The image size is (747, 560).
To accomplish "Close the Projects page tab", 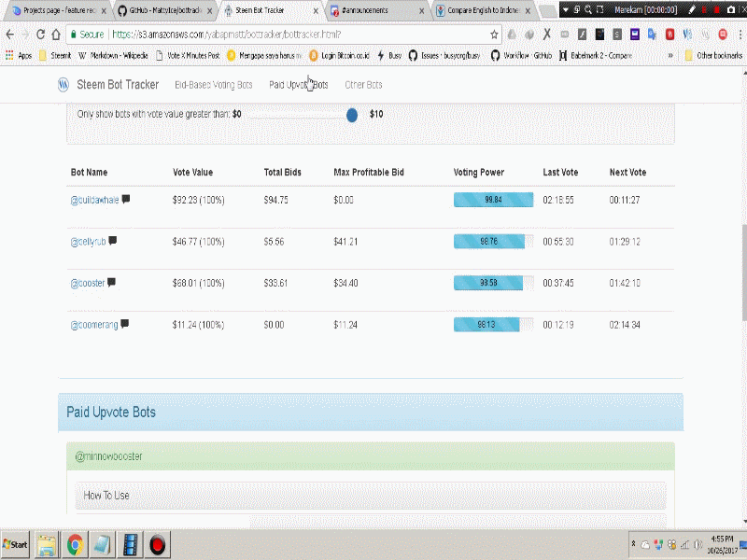I will tap(104, 10).
